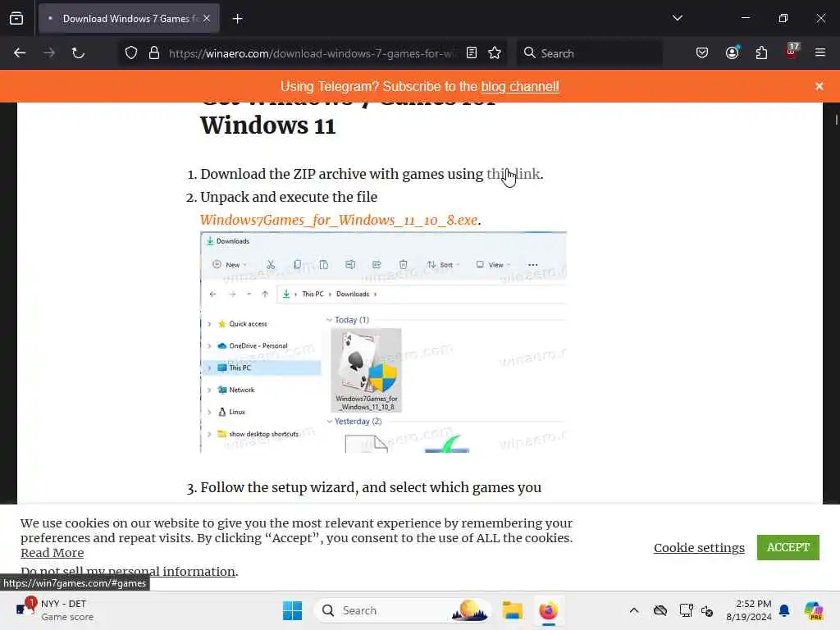Open Do not sell my personal information
840x630 pixels.
[x=128, y=571]
